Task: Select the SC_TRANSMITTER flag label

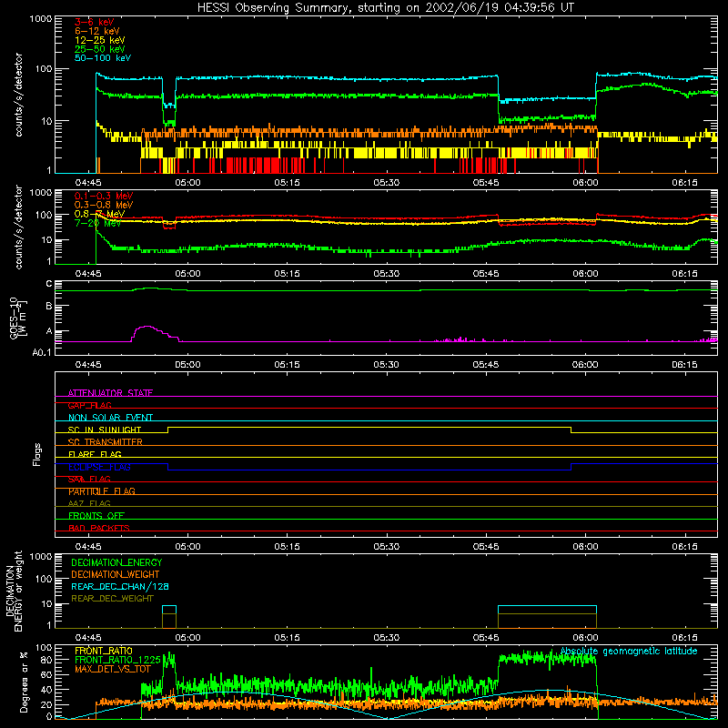Action: (x=105, y=442)
